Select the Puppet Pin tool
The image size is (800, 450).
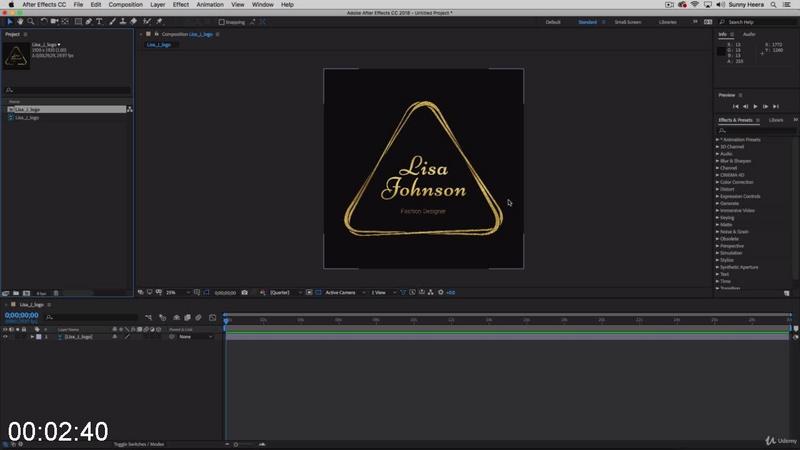tap(159, 21)
